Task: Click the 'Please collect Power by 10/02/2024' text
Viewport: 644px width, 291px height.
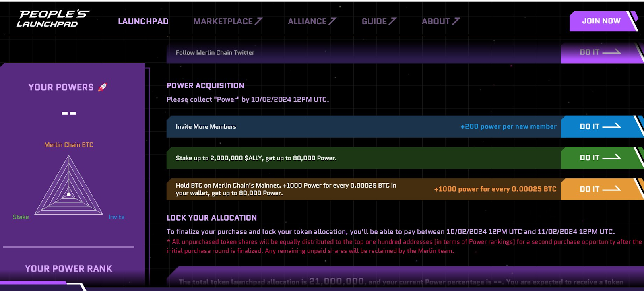Action: 248,99
